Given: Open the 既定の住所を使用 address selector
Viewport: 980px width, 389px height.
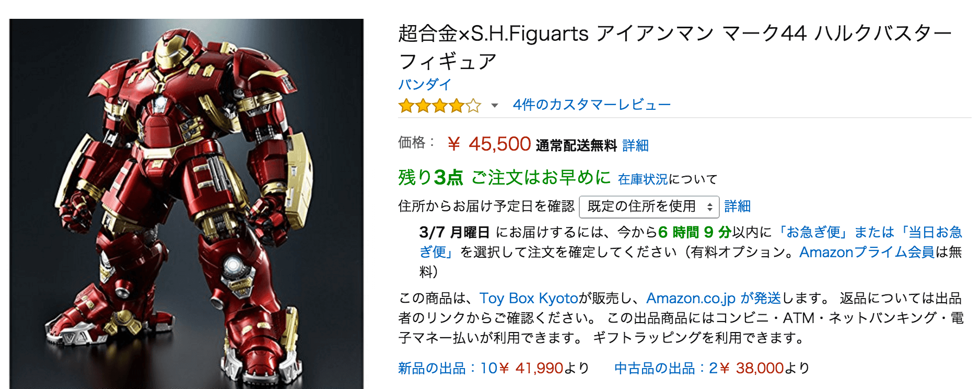Looking at the screenshot, I should (648, 207).
